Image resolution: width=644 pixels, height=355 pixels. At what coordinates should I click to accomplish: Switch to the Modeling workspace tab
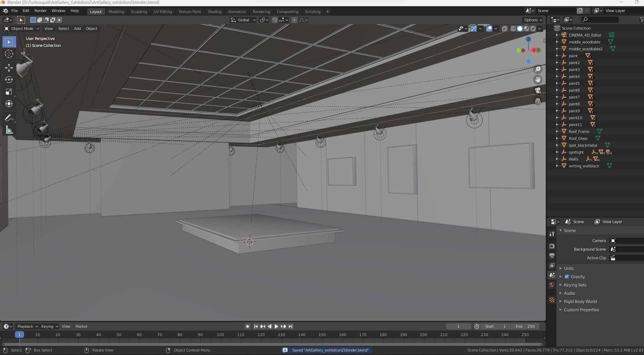tap(116, 12)
